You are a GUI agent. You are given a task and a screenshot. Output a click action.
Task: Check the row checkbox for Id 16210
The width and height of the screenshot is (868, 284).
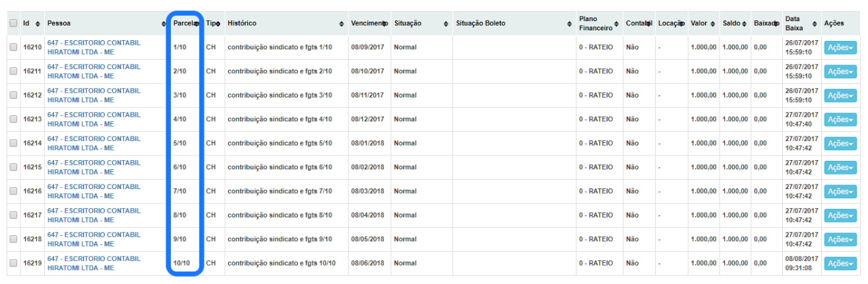(x=14, y=47)
